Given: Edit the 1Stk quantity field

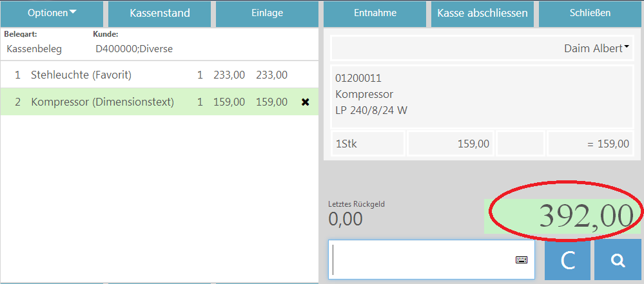Looking at the screenshot, I should click(x=367, y=144).
